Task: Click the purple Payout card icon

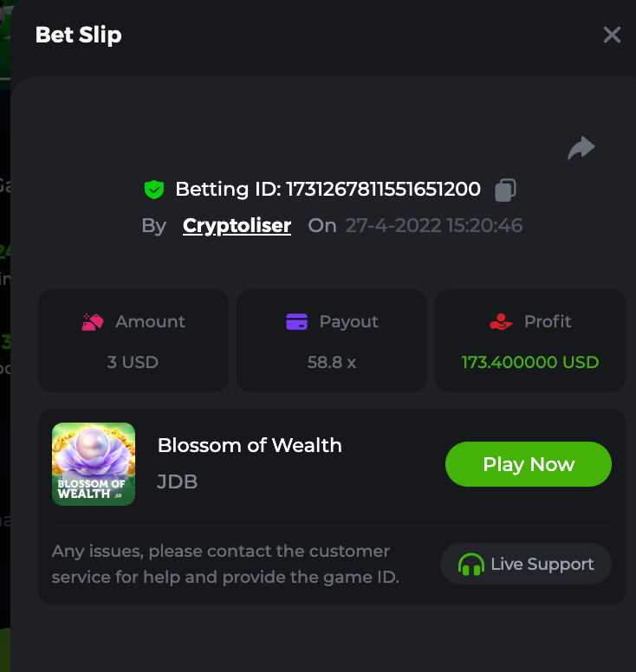Action: click(x=296, y=322)
